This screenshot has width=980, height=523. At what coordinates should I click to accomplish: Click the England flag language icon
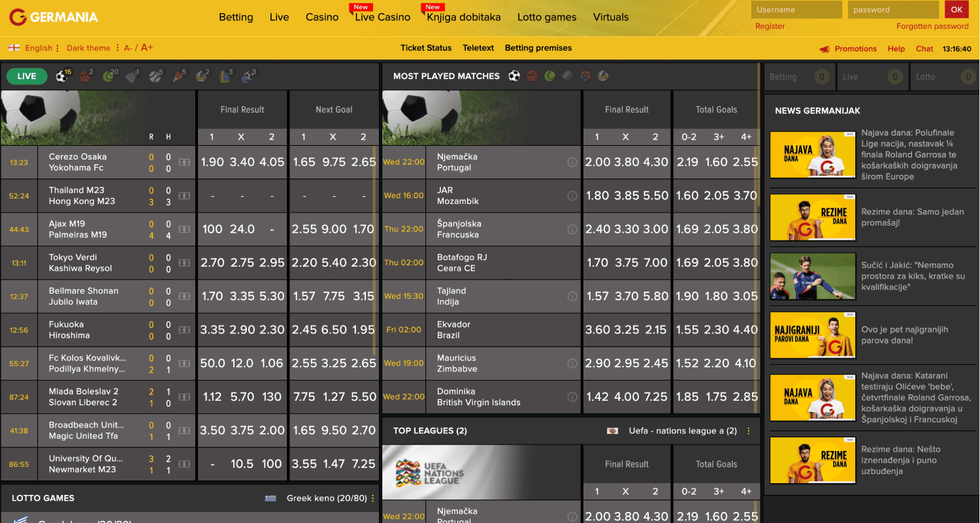click(x=14, y=48)
